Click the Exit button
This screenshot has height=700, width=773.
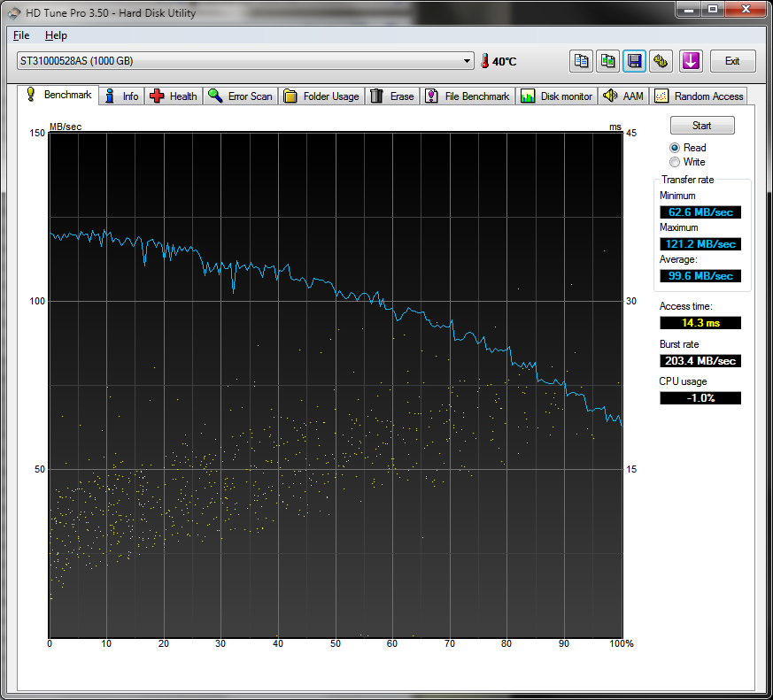coord(732,61)
